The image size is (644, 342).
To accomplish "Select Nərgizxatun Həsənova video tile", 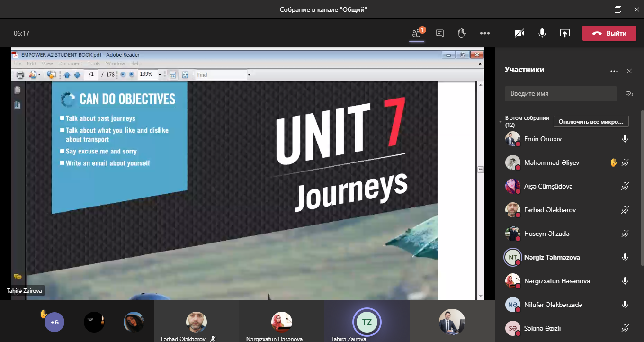I will 281,321.
